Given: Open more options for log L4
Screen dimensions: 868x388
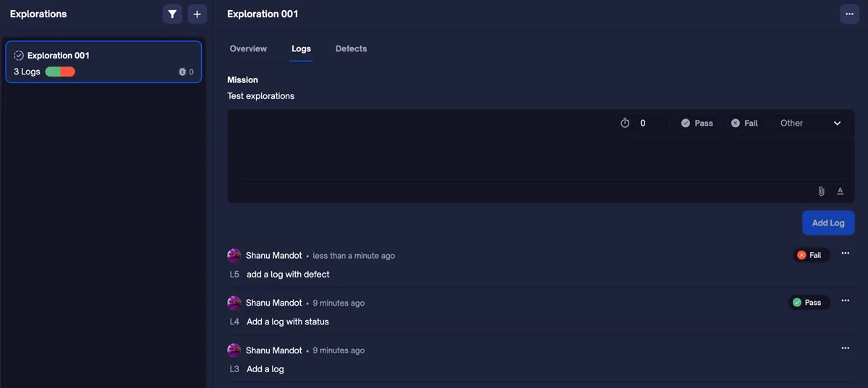Looking at the screenshot, I should [x=845, y=301].
